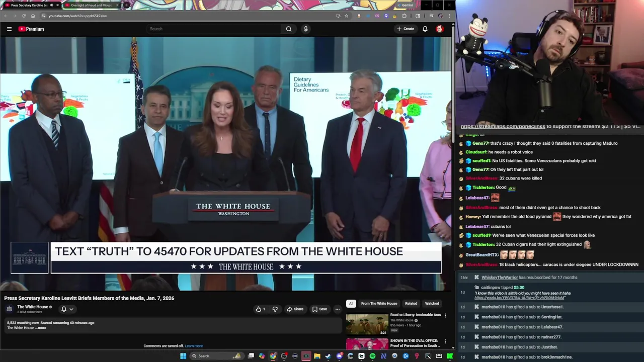Go to the YouTube Premium home logo
The image size is (644, 362).
pos(31,29)
